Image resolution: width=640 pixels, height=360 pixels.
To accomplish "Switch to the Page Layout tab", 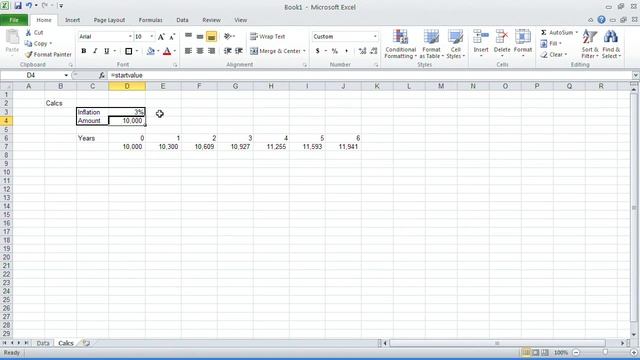I will coord(109,20).
